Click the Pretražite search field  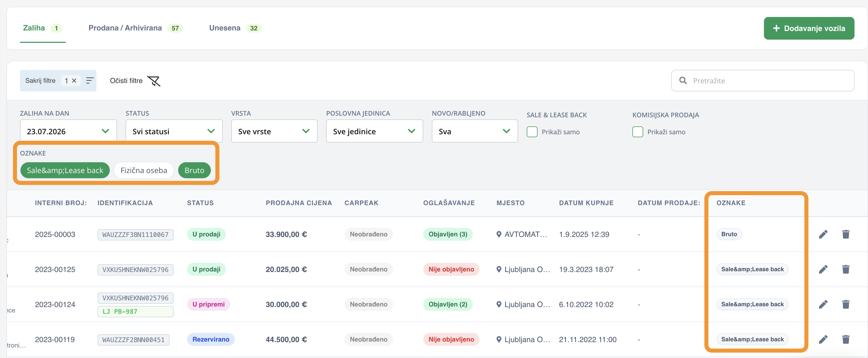pos(762,81)
